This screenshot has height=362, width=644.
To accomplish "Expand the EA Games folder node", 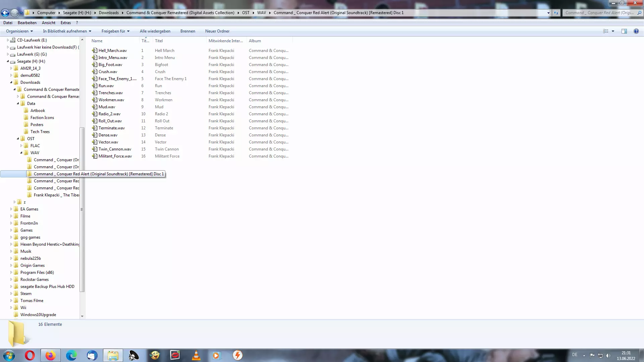I will pyautogui.click(x=11, y=209).
